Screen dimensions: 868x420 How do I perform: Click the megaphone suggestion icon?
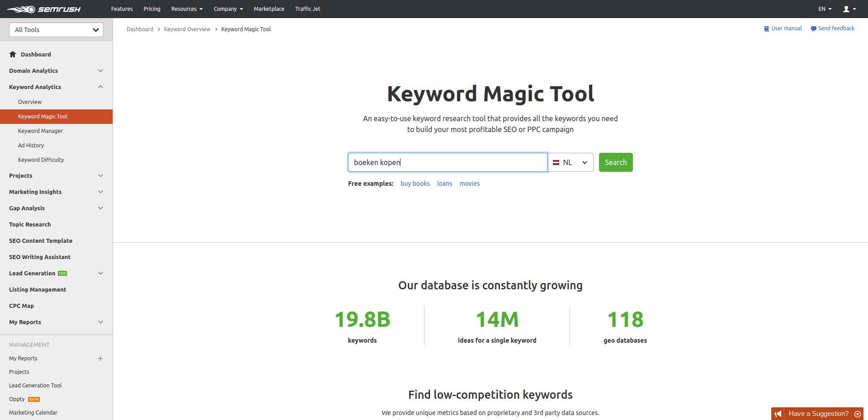coord(778,414)
